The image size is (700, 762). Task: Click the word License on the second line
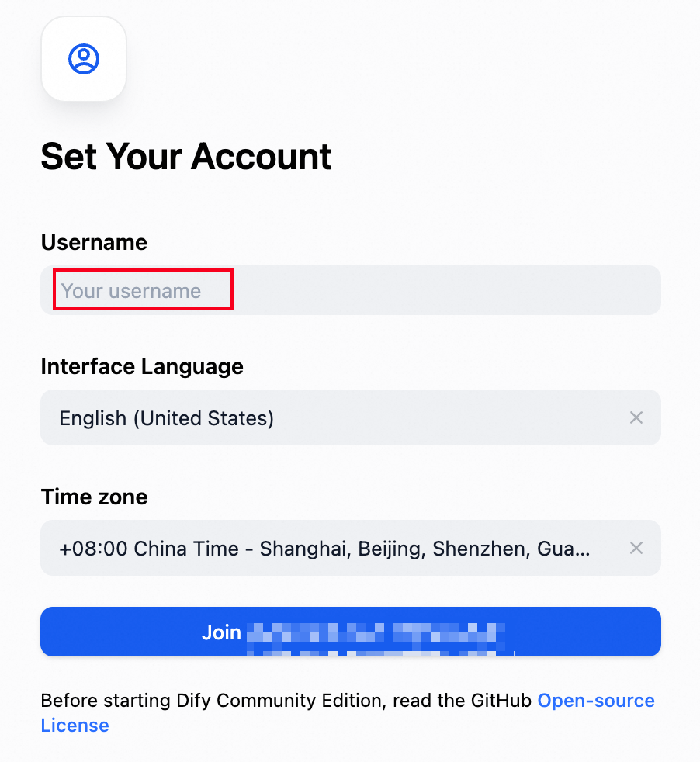coord(75,726)
